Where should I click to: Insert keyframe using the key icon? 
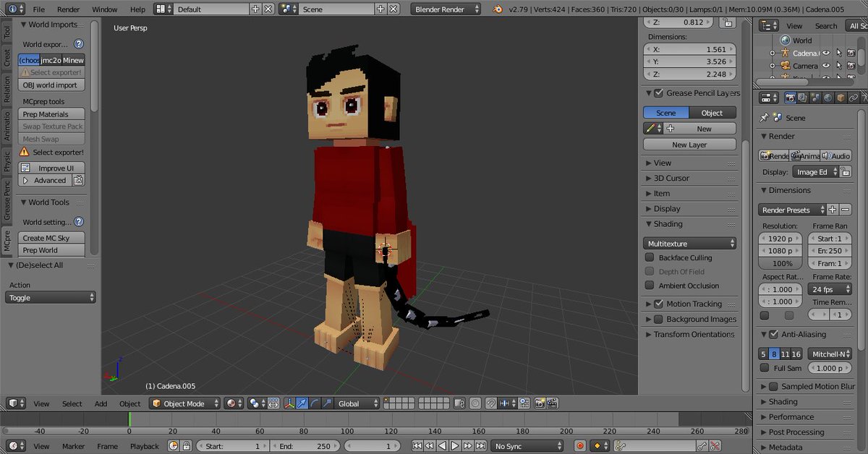[x=701, y=446]
